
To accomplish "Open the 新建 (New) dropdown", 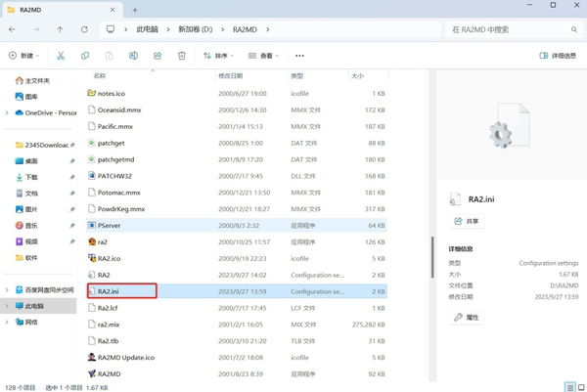I will tap(25, 56).
